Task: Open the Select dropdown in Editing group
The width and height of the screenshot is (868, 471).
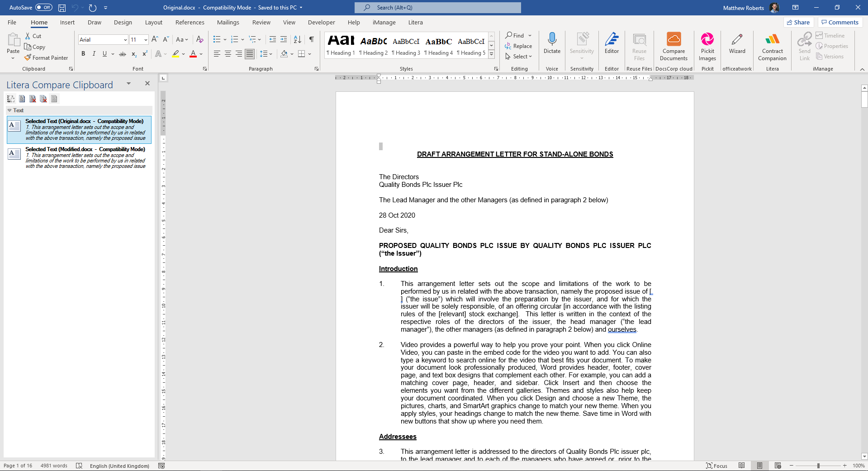Action: [518, 57]
